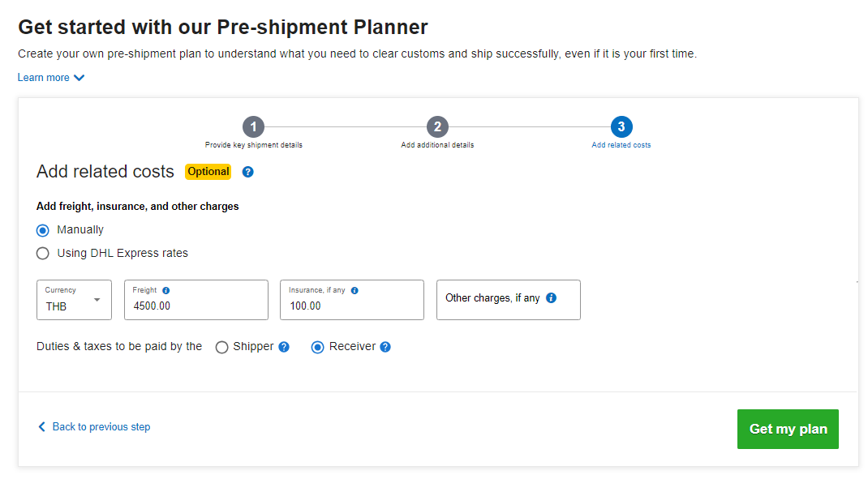Open the Currency THB dropdown

[x=74, y=300]
